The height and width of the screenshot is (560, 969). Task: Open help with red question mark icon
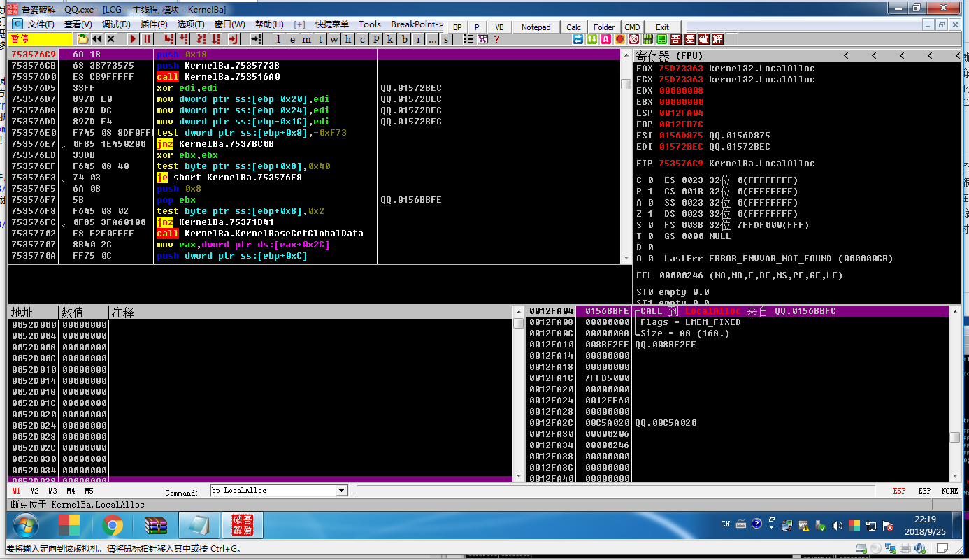496,39
